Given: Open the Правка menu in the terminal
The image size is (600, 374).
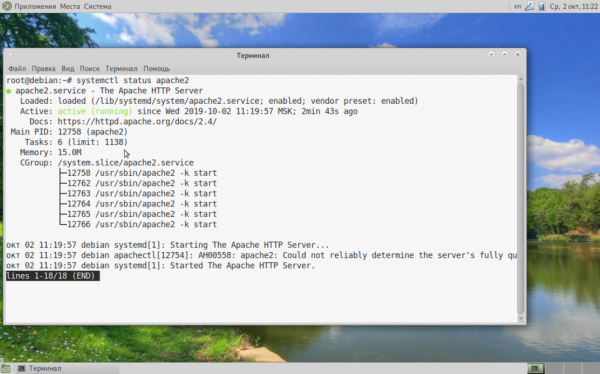Looking at the screenshot, I should click(43, 69).
